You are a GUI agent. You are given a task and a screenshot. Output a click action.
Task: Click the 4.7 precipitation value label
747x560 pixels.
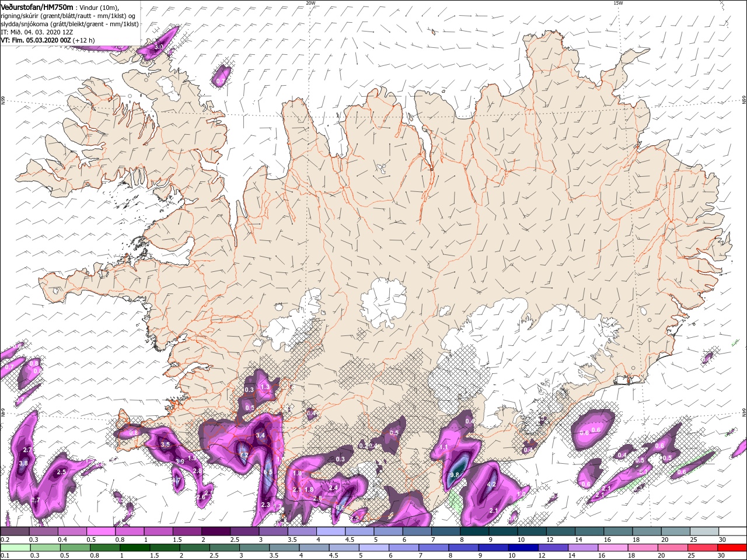click(176, 480)
